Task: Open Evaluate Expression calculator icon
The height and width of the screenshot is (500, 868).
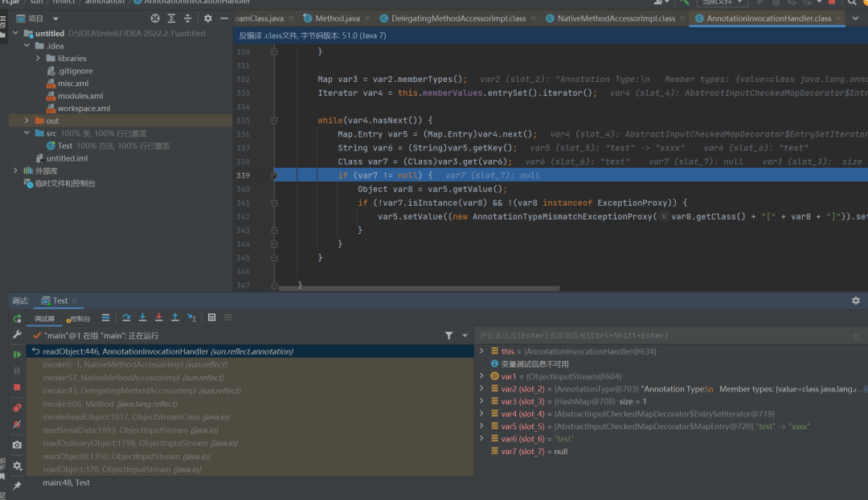Action: coord(211,318)
